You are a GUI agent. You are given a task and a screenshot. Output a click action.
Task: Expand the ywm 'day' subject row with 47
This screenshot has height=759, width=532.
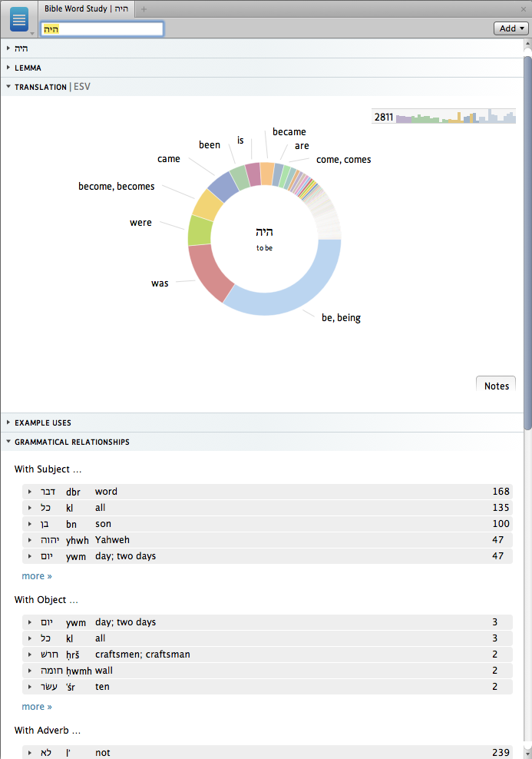tap(30, 556)
